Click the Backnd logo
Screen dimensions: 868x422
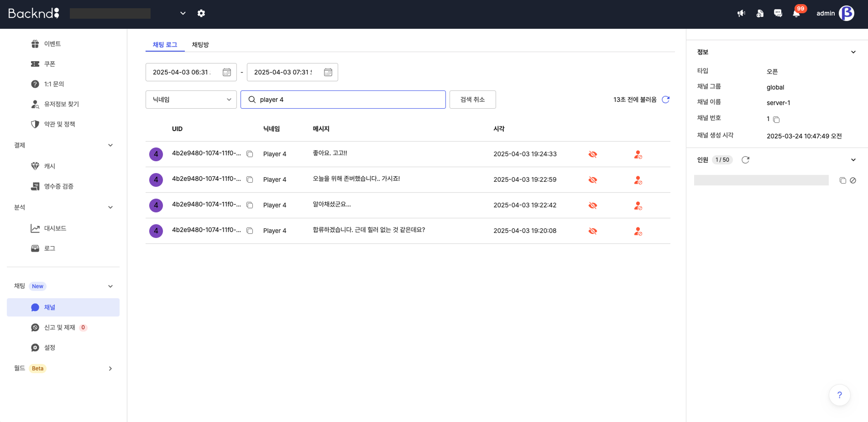34,13
